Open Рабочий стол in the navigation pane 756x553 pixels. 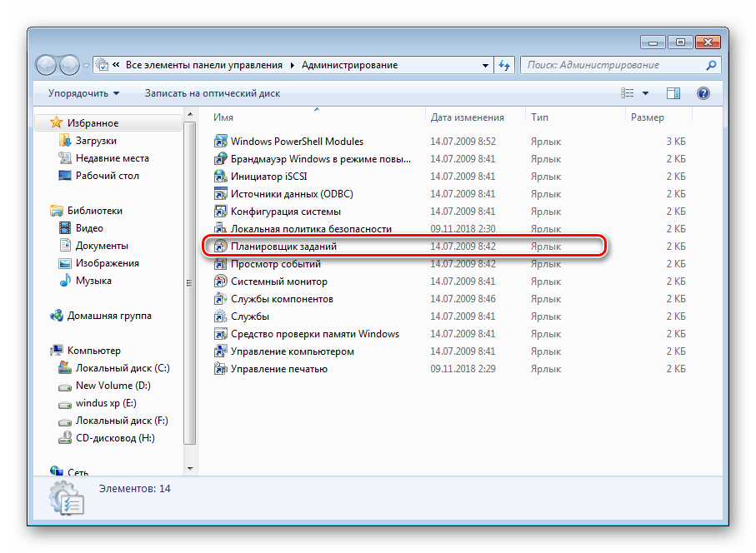tap(107, 176)
